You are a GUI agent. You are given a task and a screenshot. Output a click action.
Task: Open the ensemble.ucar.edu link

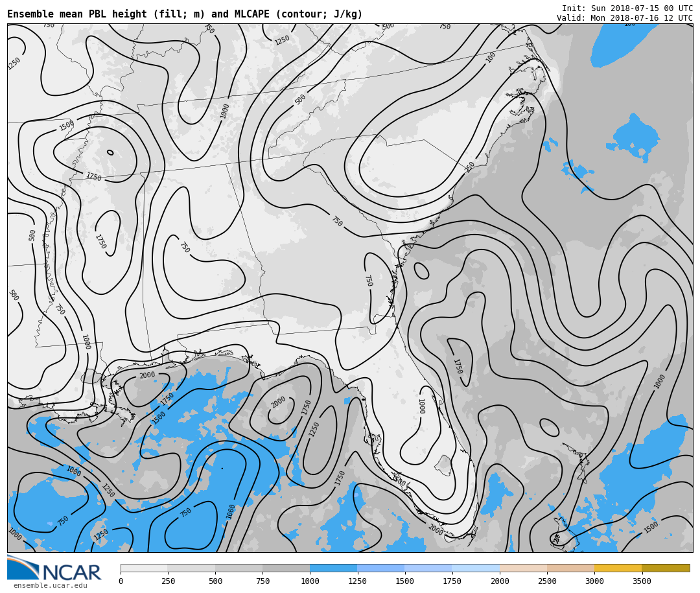click(50, 586)
